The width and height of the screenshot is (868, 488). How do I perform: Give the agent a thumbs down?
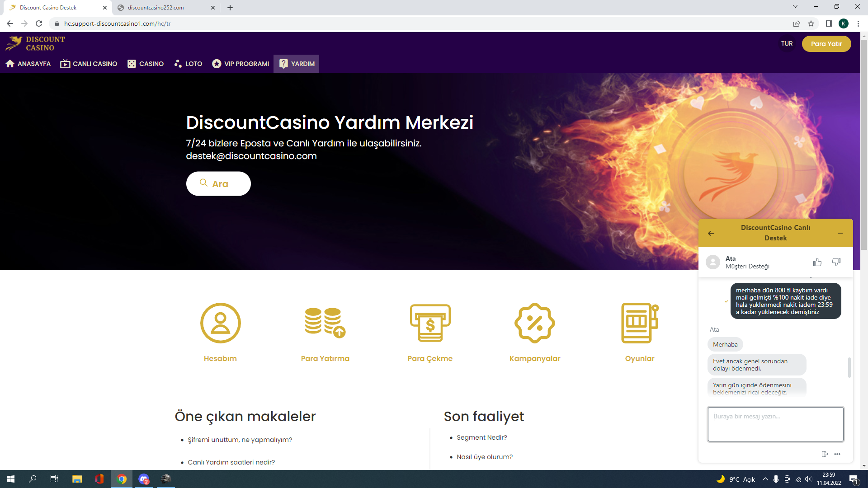coord(836,262)
